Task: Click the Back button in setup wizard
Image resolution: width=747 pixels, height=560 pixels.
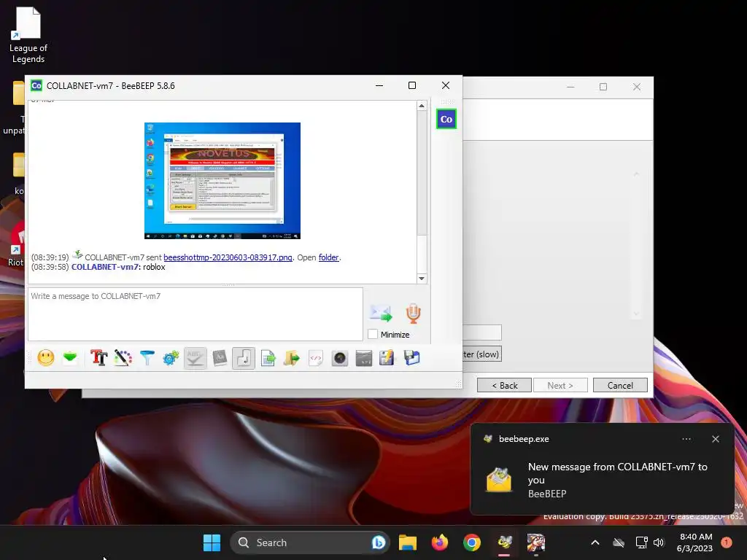Action: pyautogui.click(x=504, y=385)
